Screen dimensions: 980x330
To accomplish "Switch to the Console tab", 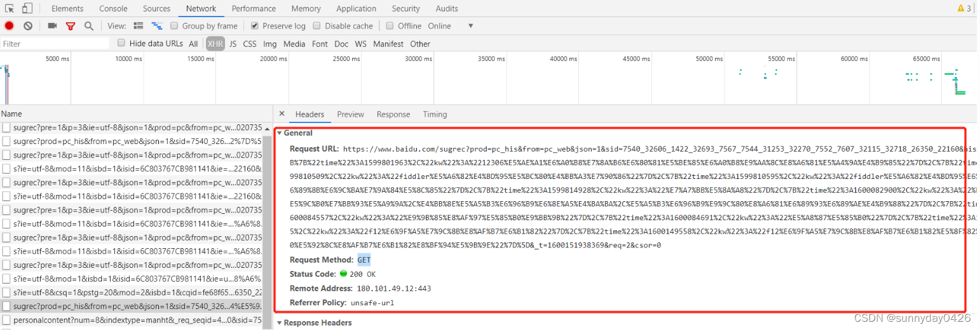I will click(113, 8).
